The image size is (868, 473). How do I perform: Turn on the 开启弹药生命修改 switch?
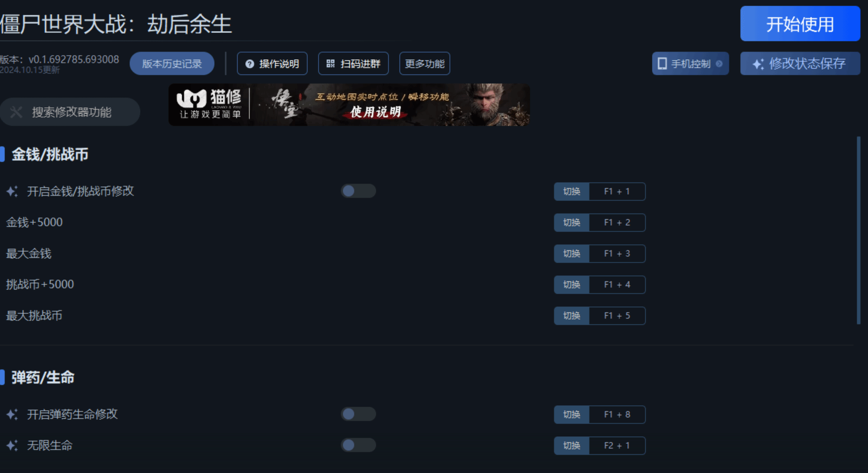(x=358, y=414)
